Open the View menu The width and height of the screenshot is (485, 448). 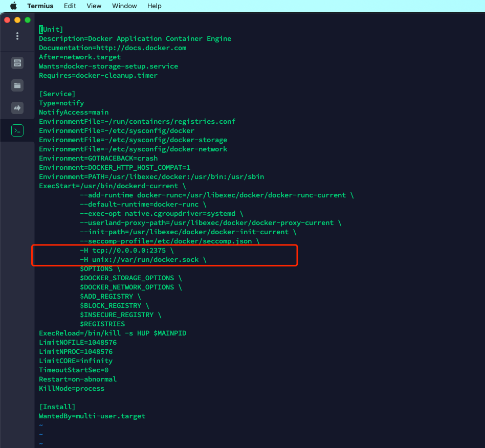(94, 6)
